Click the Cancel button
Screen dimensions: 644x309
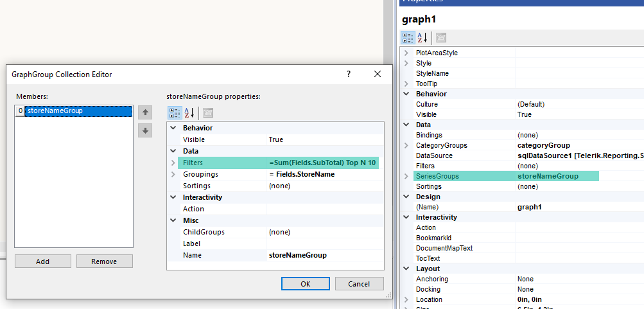click(x=360, y=283)
